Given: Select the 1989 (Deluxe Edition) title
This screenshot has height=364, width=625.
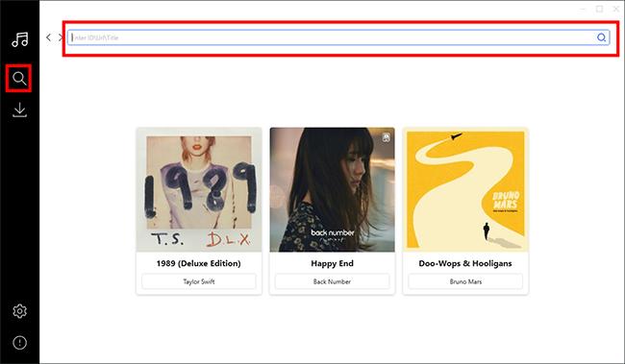Looking at the screenshot, I should click(198, 263).
